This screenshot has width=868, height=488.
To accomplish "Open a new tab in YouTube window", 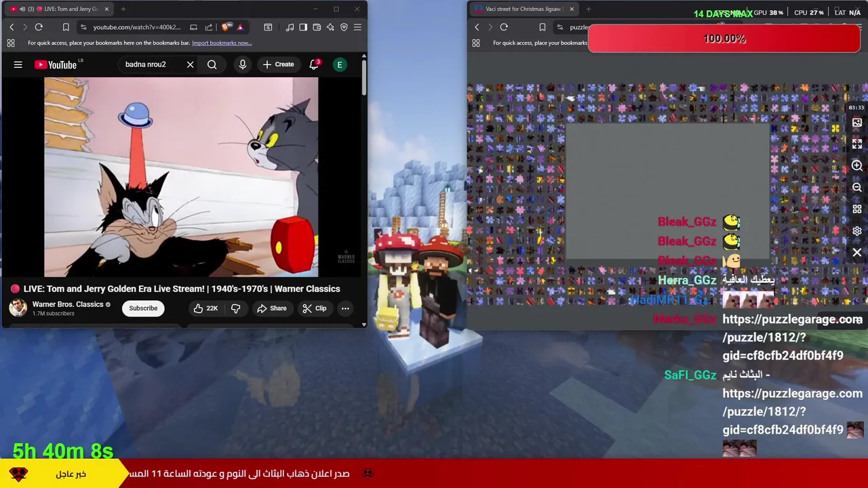I will pyautogui.click(x=123, y=9).
